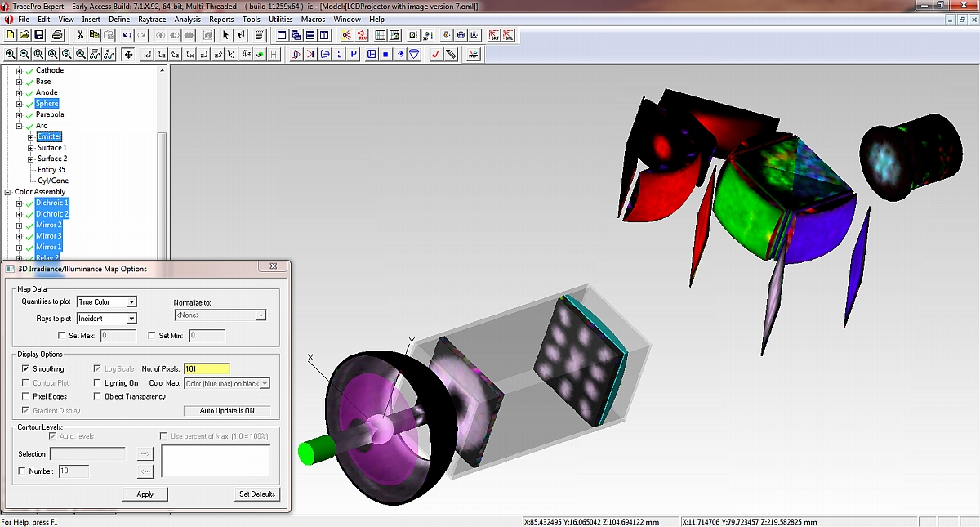Click the Apply button
Screen dimensions: 980x527
click(x=145, y=494)
